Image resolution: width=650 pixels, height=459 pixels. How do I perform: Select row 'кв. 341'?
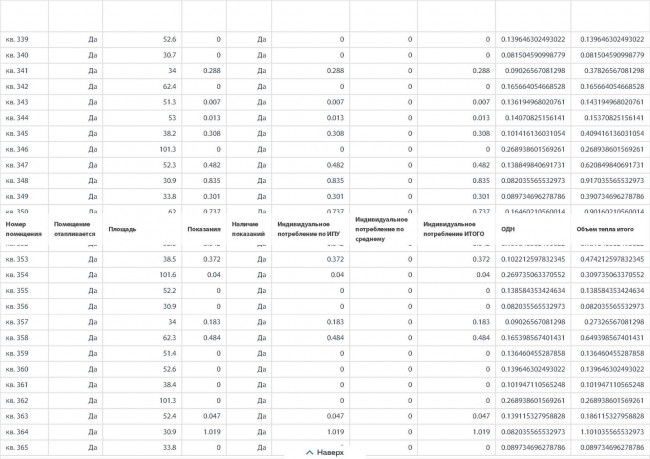(325, 71)
